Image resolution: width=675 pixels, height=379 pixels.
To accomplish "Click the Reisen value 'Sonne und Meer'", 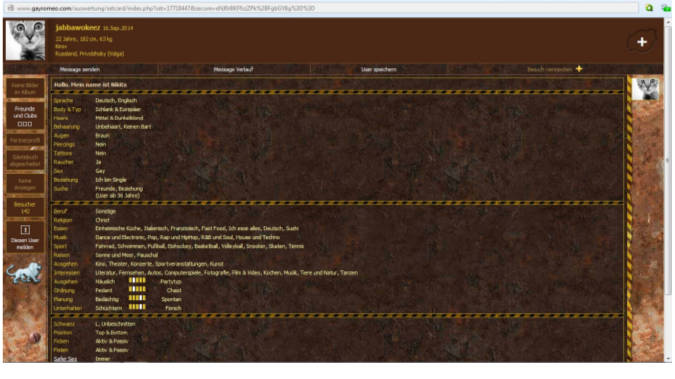I will pyautogui.click(x=127, y=255).
